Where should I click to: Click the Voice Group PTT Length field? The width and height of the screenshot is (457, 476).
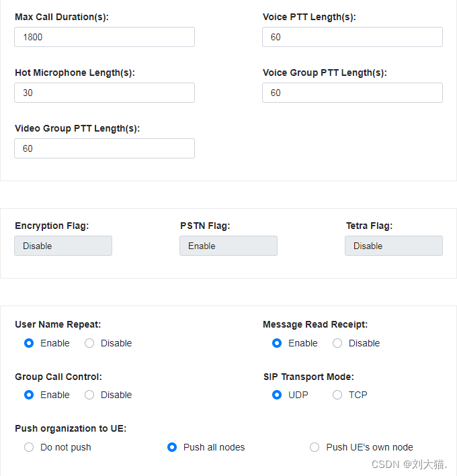pyautogui.click(x=352, y=93)
